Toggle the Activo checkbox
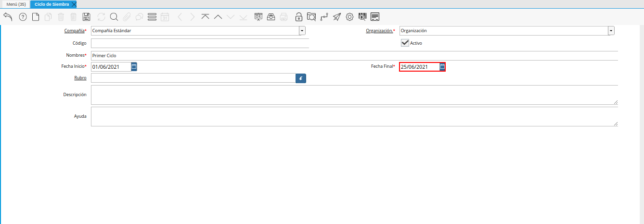The image size is (644, 224). pos(405,43)
